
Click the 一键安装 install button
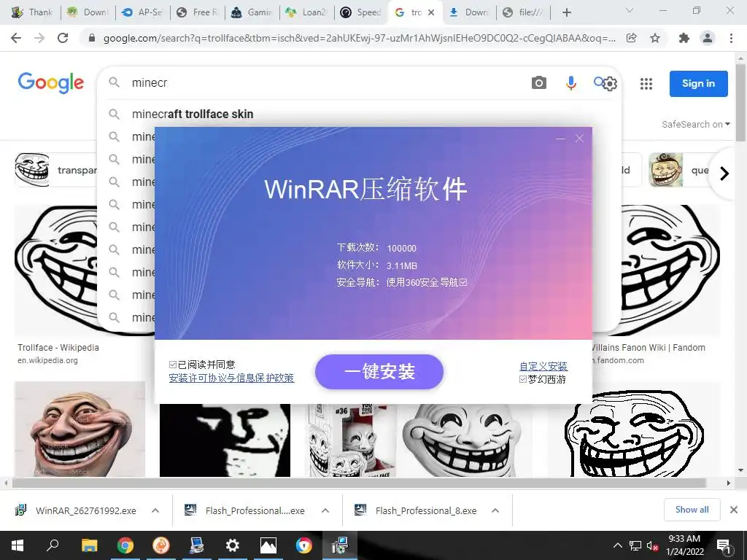point(379,371)
